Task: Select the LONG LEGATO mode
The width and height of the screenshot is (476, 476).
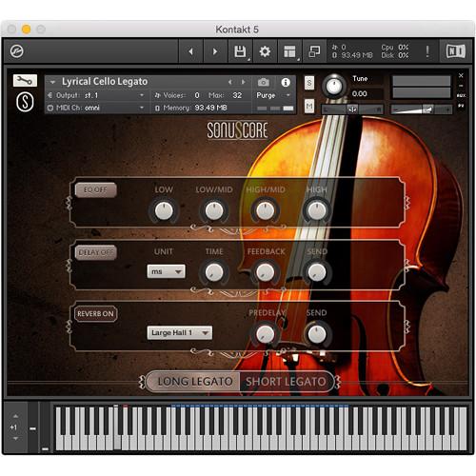Action: [194, 382]
